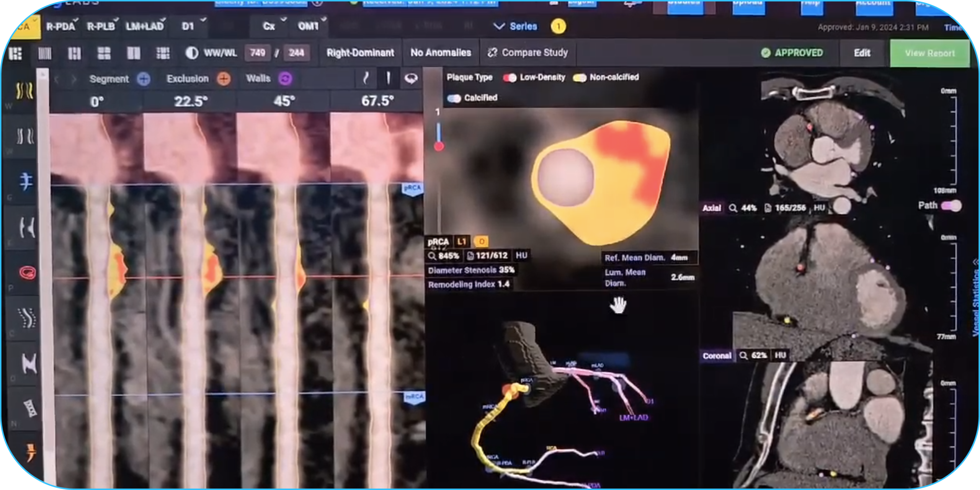Select the red cross-section icon in sidebar
The height and width of the screenshot is (490, 980).
28,273
